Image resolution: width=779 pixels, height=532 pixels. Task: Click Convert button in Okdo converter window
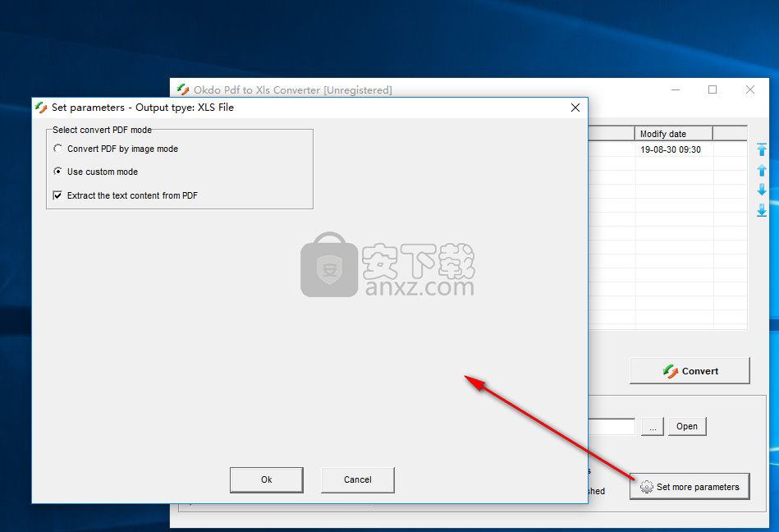pos(690,370)
